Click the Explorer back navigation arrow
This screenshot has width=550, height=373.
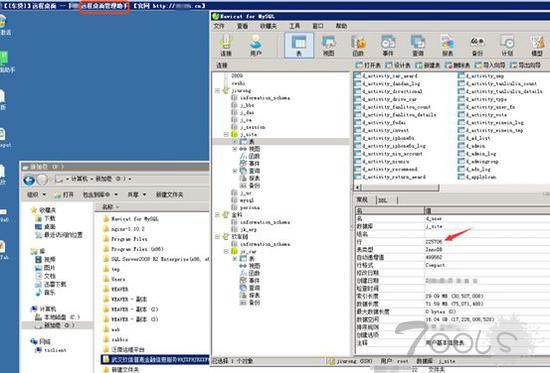click(29, 180)
